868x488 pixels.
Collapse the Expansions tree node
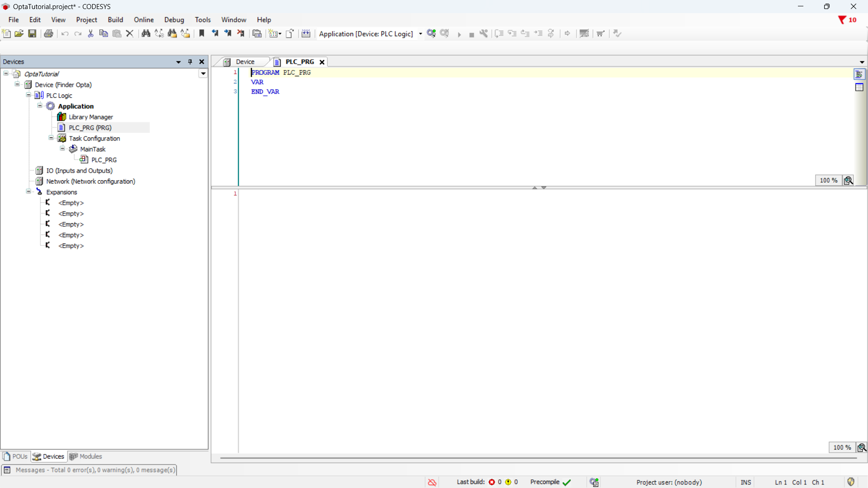click(28, 192)
